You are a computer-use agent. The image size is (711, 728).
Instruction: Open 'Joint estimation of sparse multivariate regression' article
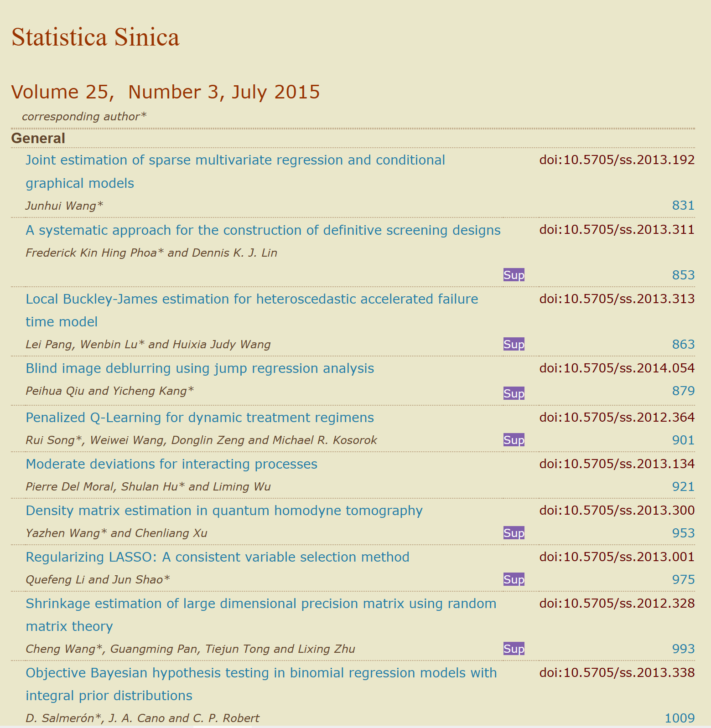click(235, 160)
